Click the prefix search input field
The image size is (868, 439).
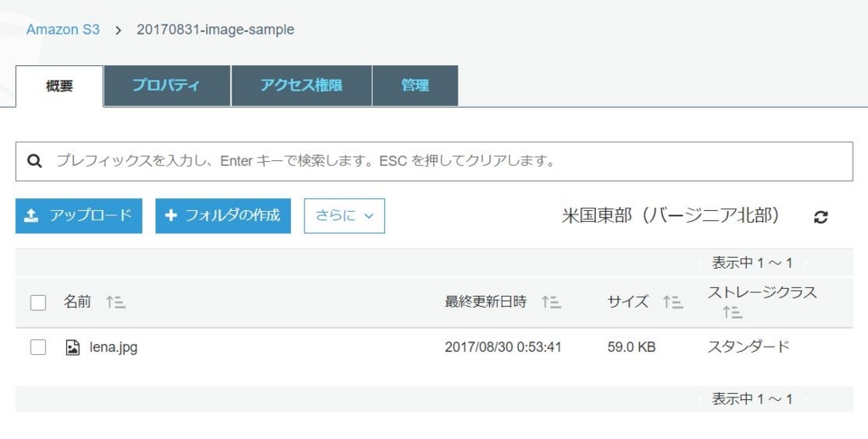(434, 161)
